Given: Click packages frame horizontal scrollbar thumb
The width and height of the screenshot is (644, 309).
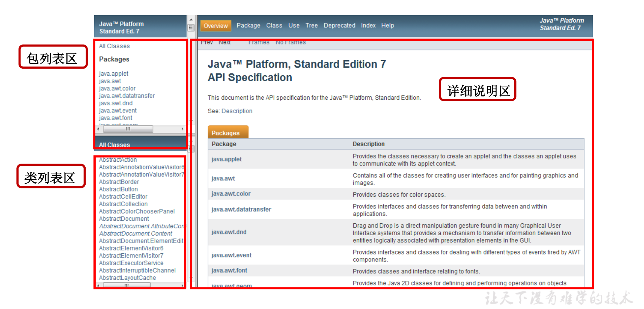Looking at the screenshot, I should (x=128, y=129).
